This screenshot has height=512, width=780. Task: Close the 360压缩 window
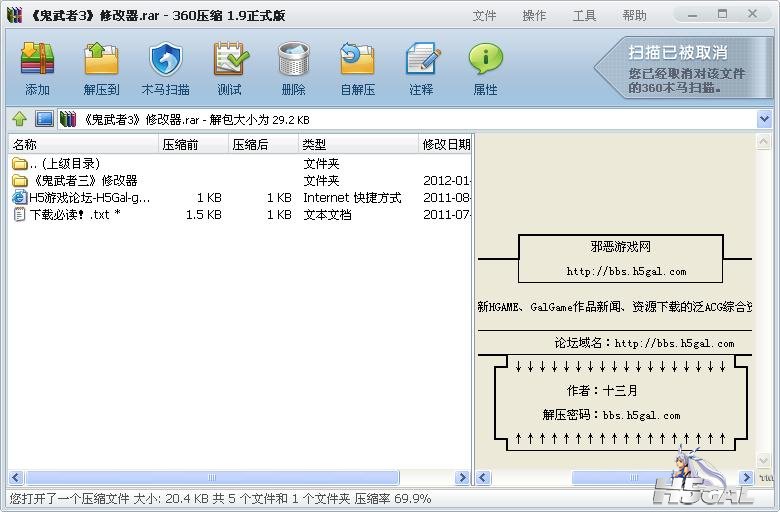pyautogui.click(x=753, y=14)
